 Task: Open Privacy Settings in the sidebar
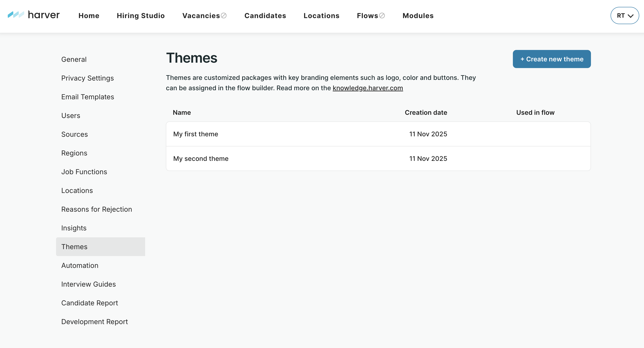pos(88,78)
